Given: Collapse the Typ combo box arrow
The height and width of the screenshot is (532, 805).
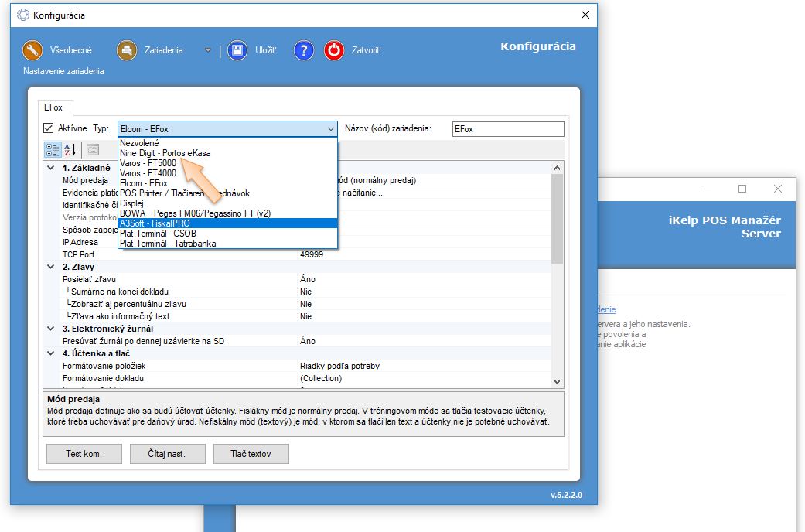Looking at the screenshot, I should click(331, 129).
